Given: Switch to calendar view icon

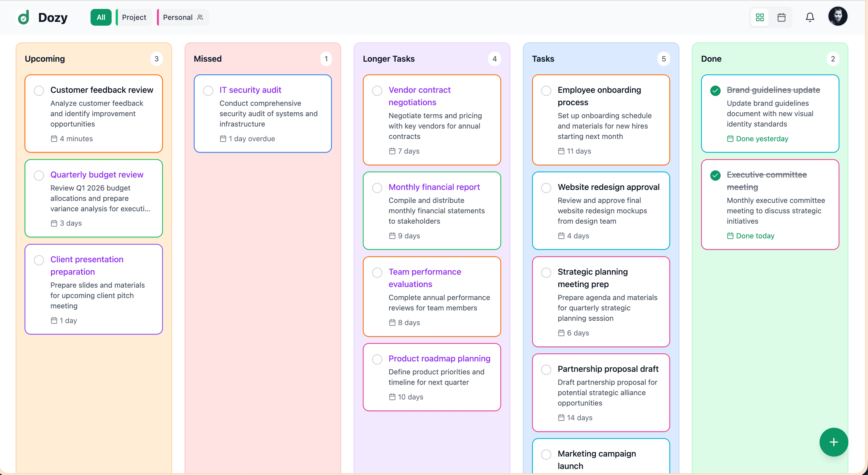Looking at the screenshot, I should coord(782,17).
